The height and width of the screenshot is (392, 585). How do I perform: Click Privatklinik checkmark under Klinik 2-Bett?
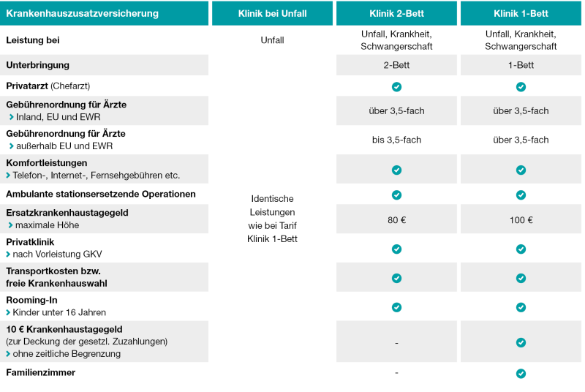coord(396,249)
